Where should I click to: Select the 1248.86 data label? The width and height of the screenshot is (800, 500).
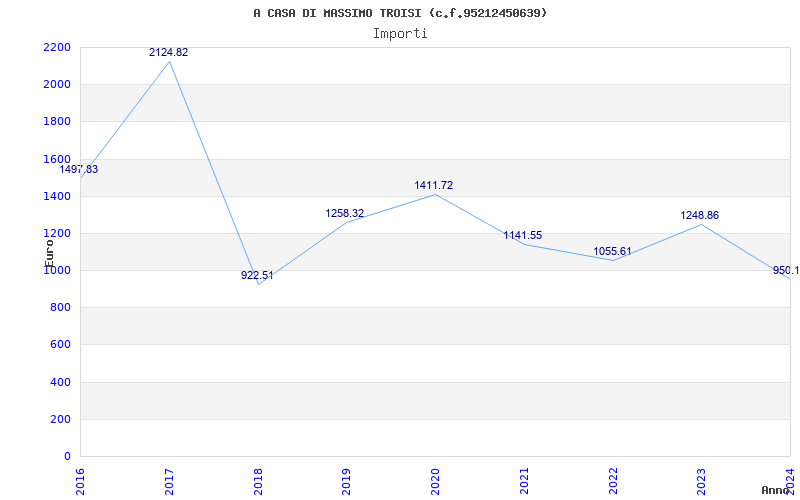click(x=699, y=216)
